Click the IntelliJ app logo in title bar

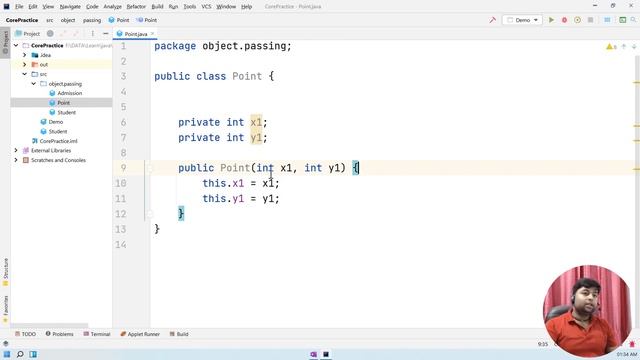(x=6, y=6)
